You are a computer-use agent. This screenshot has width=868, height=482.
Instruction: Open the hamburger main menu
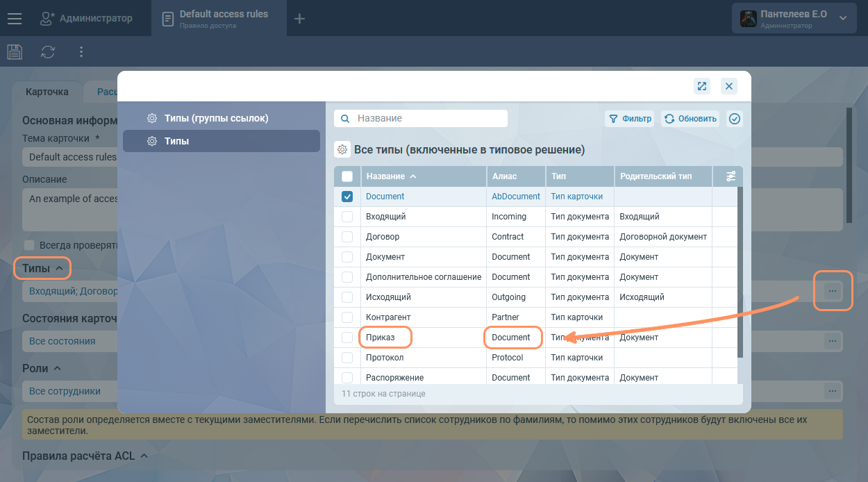15,19
